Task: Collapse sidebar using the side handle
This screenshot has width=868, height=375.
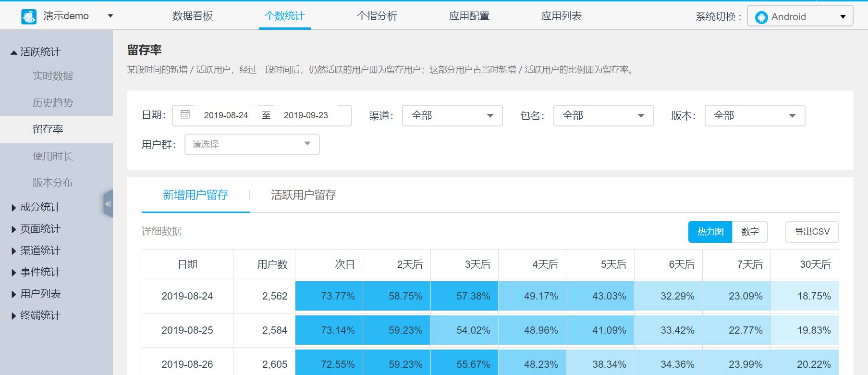Action: click(108, 204)
